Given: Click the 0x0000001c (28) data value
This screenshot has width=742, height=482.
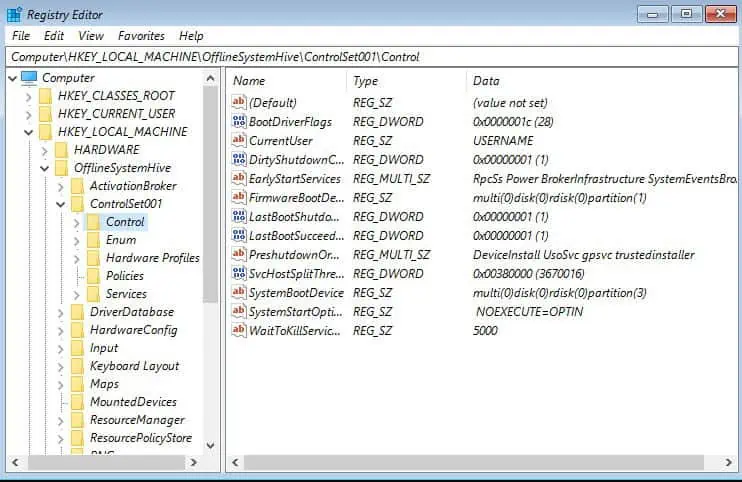Looking at the screenshot, I should coord(513,122).
